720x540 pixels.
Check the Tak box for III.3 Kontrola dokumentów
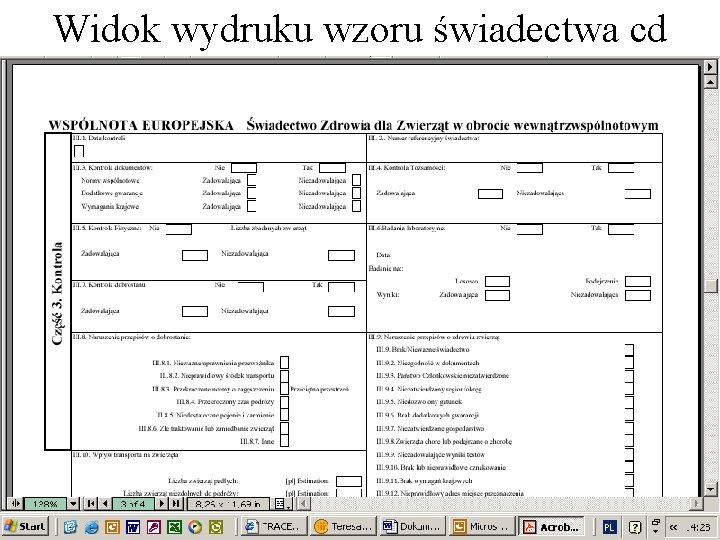[332, 168]
